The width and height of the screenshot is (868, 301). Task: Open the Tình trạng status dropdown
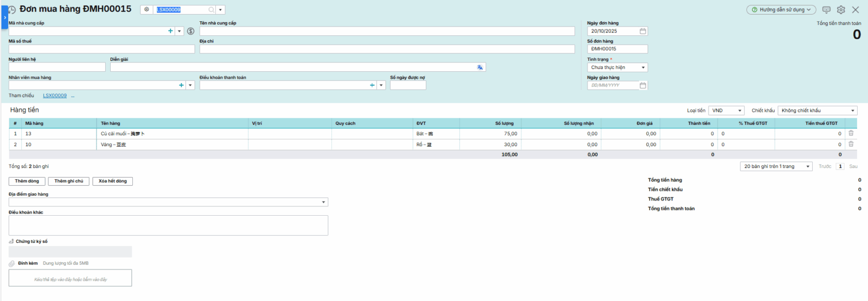(617, 67)
